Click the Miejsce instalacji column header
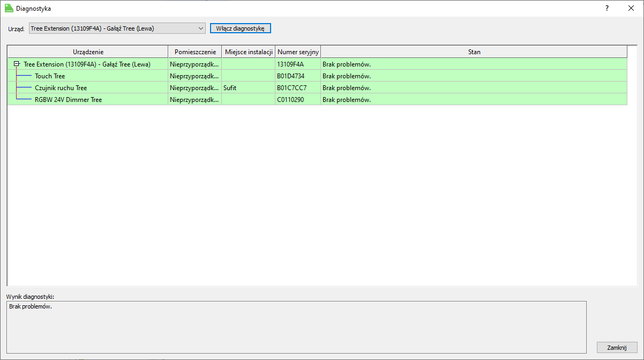This screenshot has height=360, width=644. (x=249, y=52)
